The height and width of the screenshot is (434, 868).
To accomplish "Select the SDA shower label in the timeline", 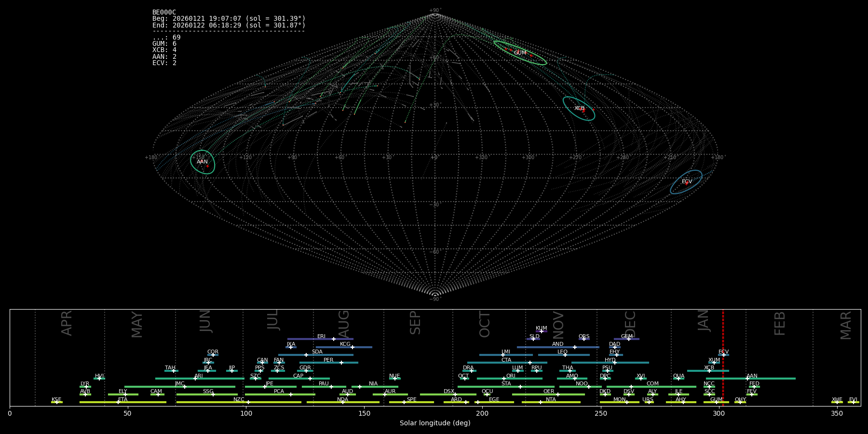I will 317,352.
